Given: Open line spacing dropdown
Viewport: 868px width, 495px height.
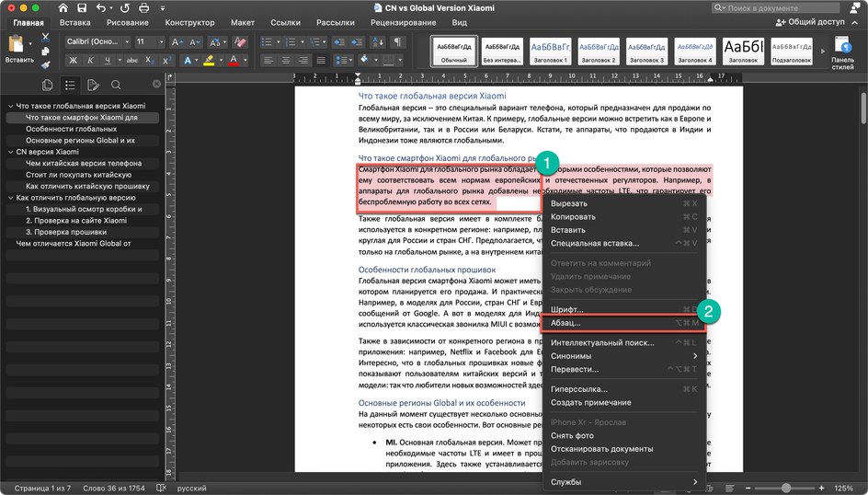Looking at the screenshot, I should tap(351, 61).
